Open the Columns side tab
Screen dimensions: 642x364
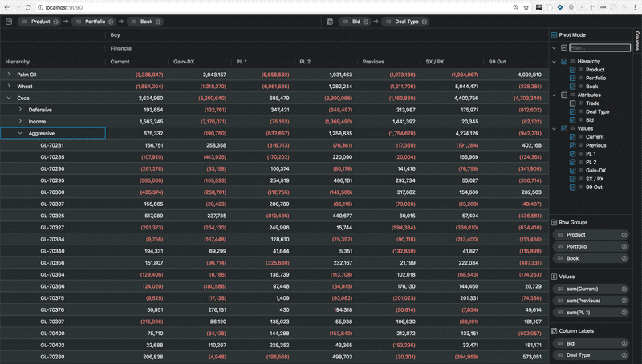click(637, 40)
